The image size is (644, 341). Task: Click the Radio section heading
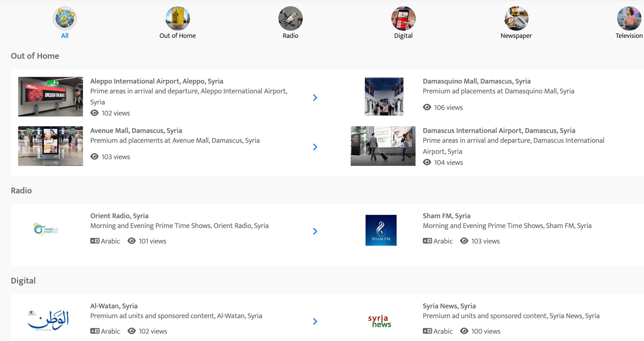point(21,190)
